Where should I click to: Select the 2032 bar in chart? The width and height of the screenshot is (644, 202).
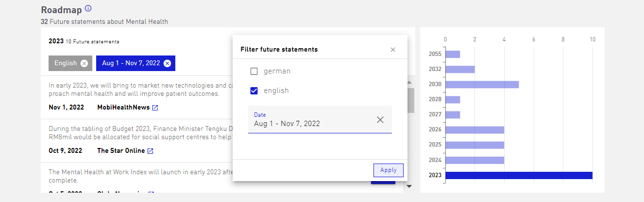pyautogui.click(x=460, y=69)
